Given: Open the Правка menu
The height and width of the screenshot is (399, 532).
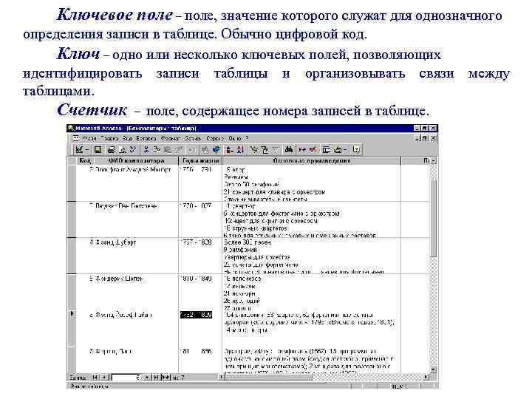Looking at the screenshot, I should (109, 138).
